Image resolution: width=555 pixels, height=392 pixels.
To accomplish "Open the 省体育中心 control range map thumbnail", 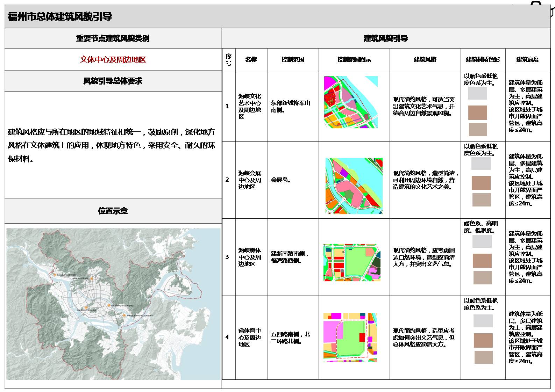I will (350, 337).
